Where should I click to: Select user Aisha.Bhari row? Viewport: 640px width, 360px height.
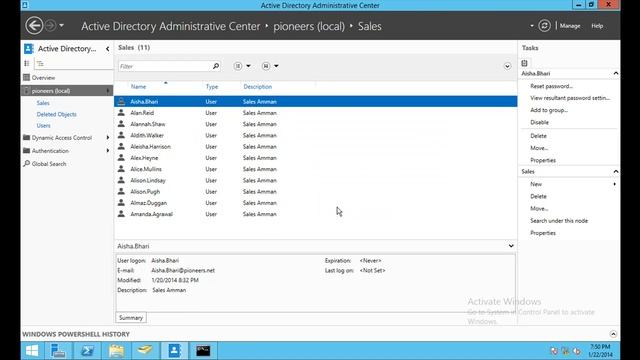click(316, 101)
